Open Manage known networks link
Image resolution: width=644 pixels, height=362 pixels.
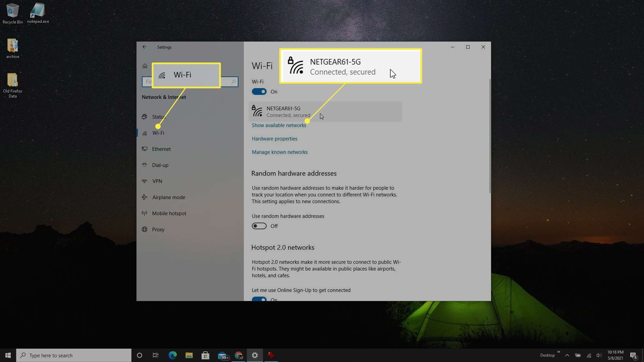(x=280, y=152)
